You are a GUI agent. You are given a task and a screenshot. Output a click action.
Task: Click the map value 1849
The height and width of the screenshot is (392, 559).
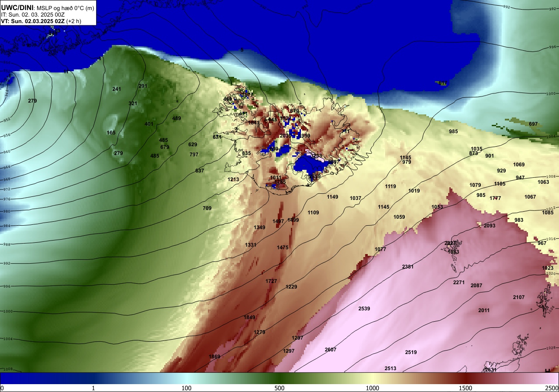249,317
